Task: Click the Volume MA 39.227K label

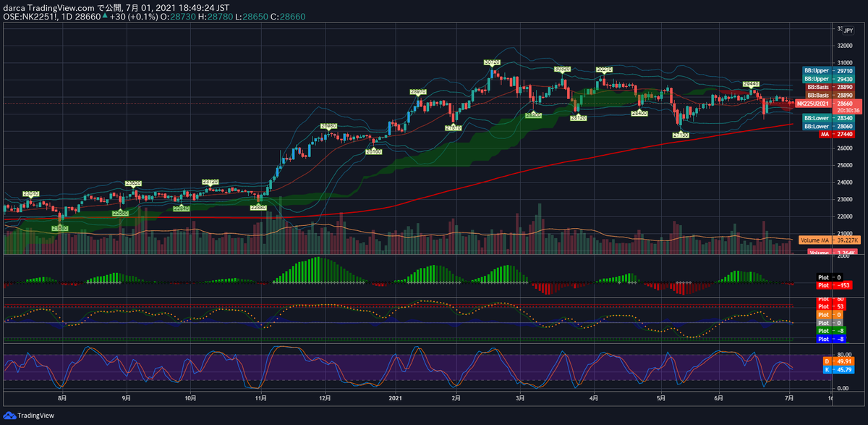Action: (828, 240)
